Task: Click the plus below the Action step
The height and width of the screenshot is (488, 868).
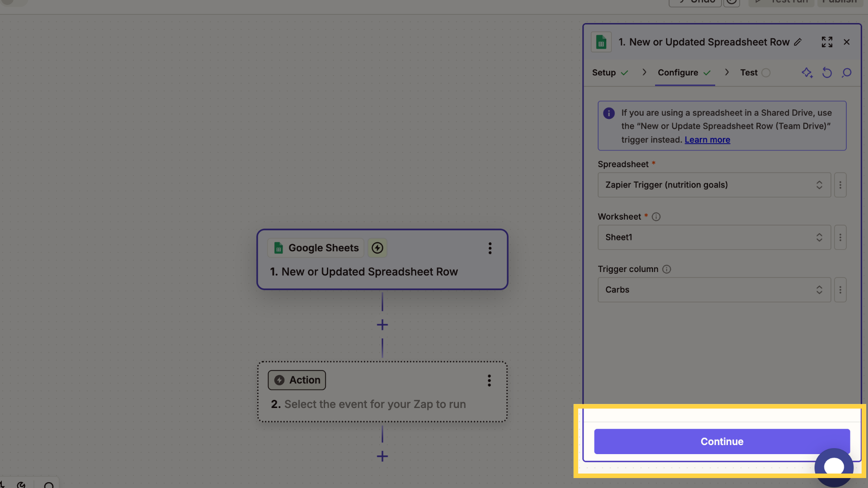Action: pos(382,456)
